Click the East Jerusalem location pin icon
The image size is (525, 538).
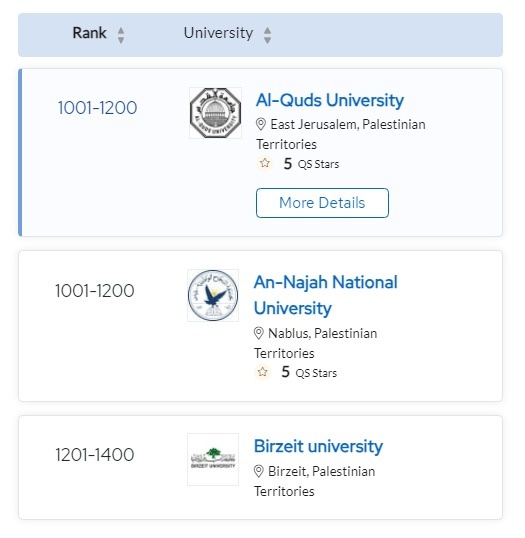tap(261, 124)
